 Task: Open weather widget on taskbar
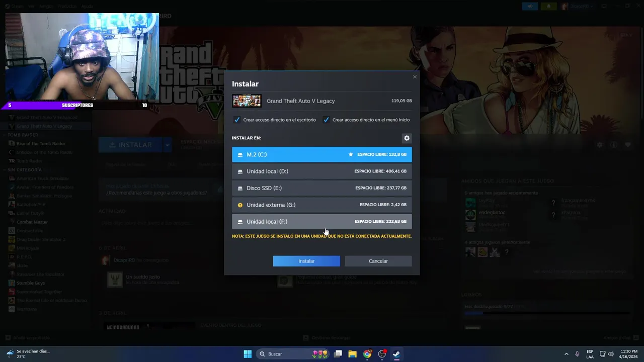28,354
